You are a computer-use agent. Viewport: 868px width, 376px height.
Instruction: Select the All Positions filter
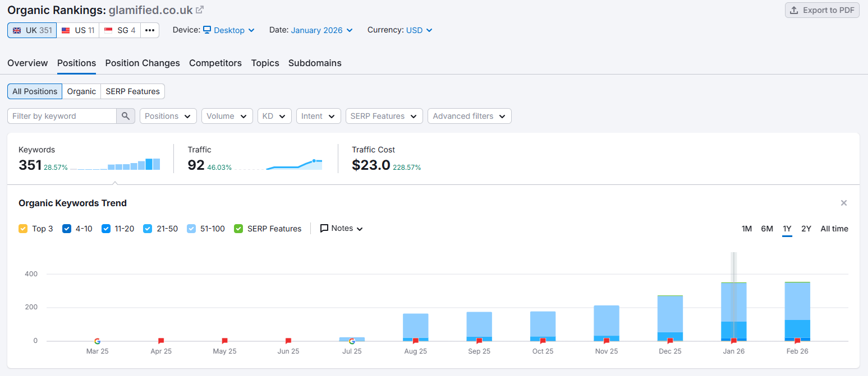pyautogui.click(x=35, y=91)
